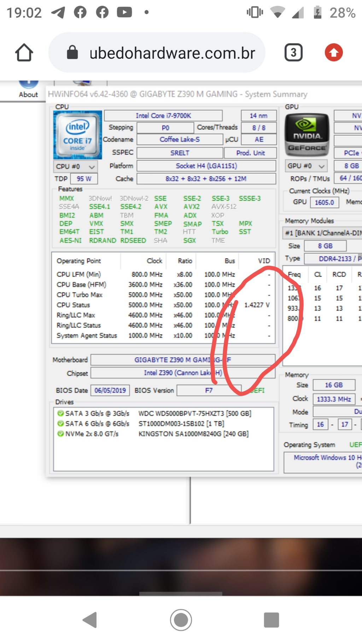362x644 pixels.
Task: Click the P0 stepping value
Action: tap(165, 128)
